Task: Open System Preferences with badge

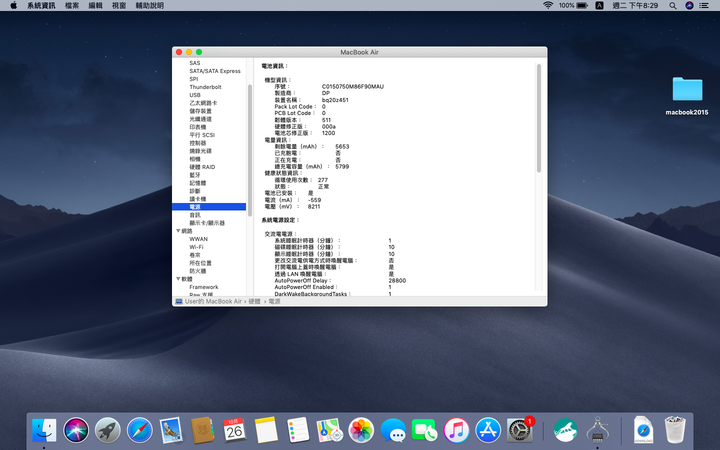Action: click(520, 431)
